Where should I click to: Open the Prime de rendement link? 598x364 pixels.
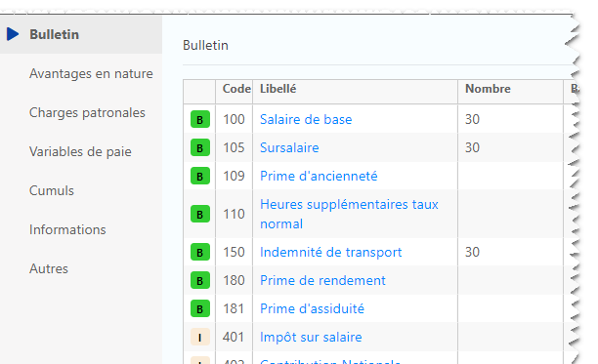[x=322, y=280]
